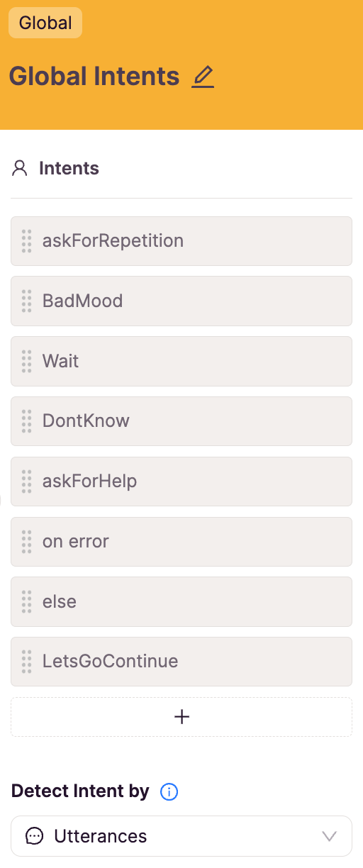Click the drag handle of Wait intent

point(27,361)
